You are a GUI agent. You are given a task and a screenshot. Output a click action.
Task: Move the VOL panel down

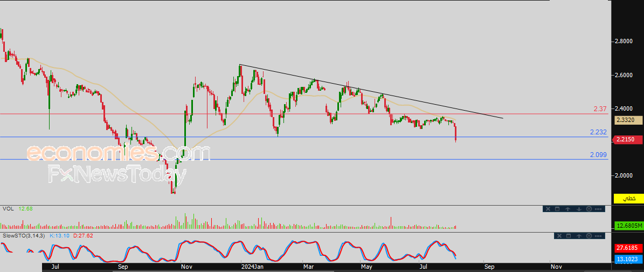(579, 209)
